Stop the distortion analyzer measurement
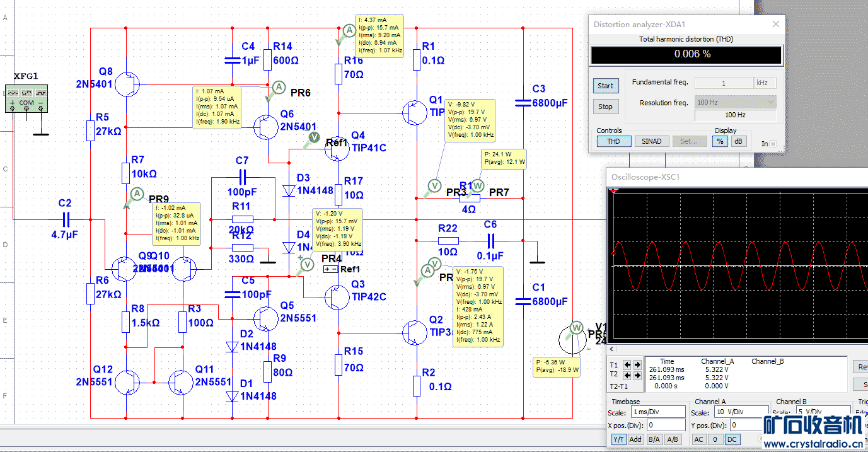 coord(605,107)
